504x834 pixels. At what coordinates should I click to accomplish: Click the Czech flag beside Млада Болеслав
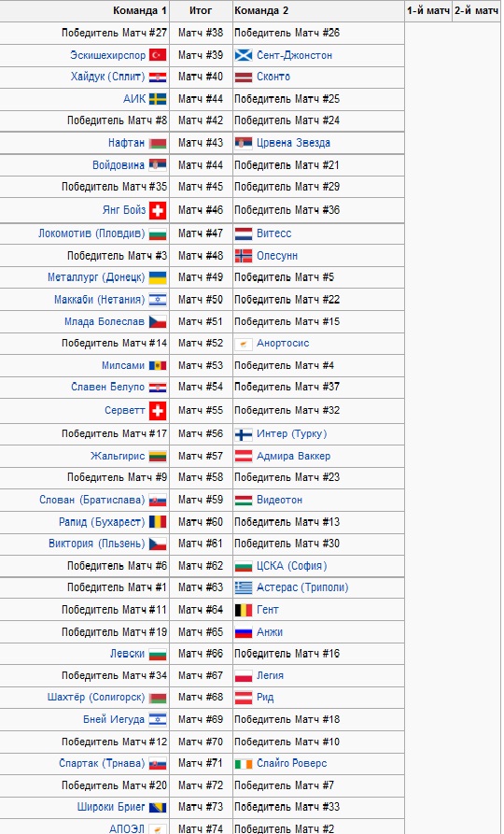coord(158,322)
